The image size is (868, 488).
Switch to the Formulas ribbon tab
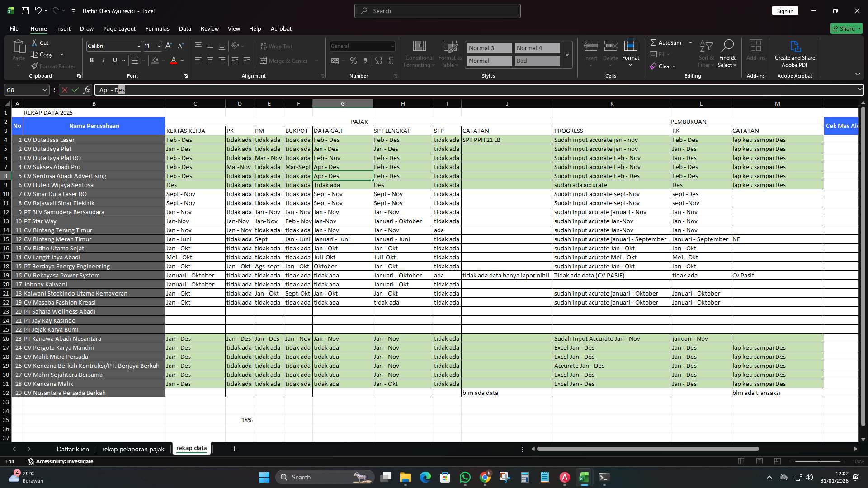[x=157, y=28]
